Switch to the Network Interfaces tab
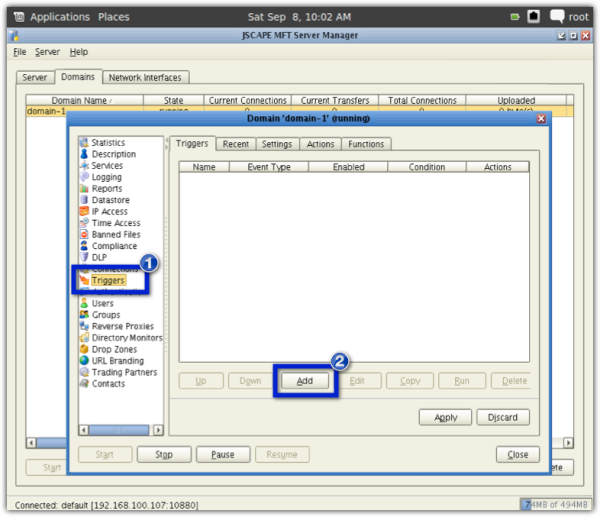 click(146, 77)
